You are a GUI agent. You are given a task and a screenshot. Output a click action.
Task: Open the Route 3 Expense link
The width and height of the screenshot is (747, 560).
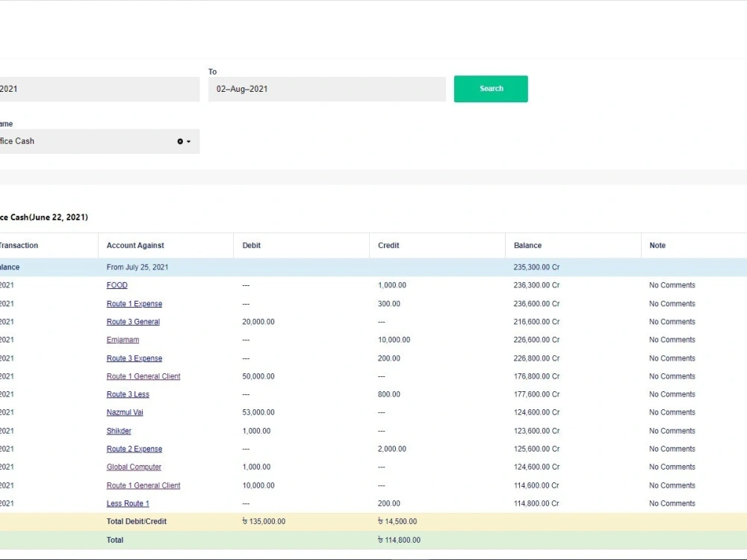click(x=134, y=358)
